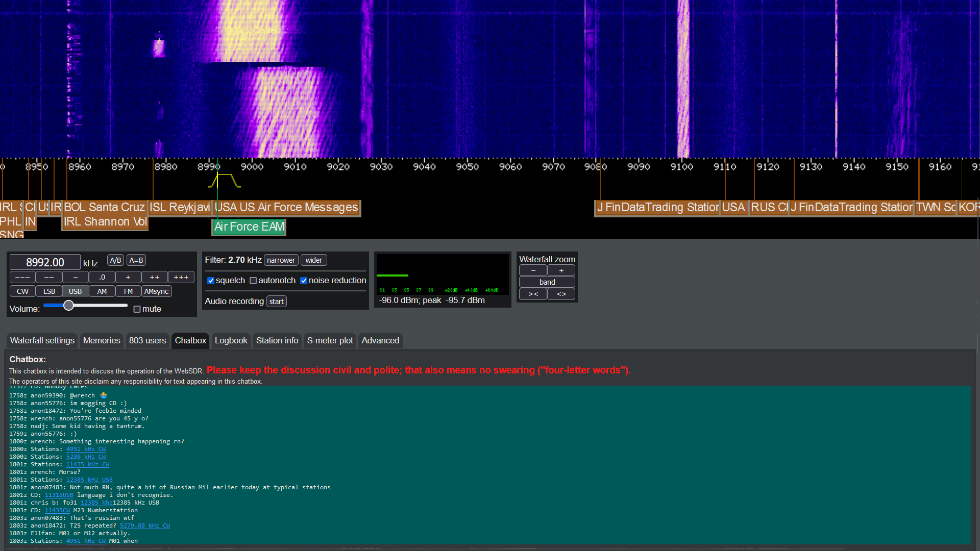Toggle the mute checkbox
The width and height of the screenshot is (980, 551).
coord(137,309)
